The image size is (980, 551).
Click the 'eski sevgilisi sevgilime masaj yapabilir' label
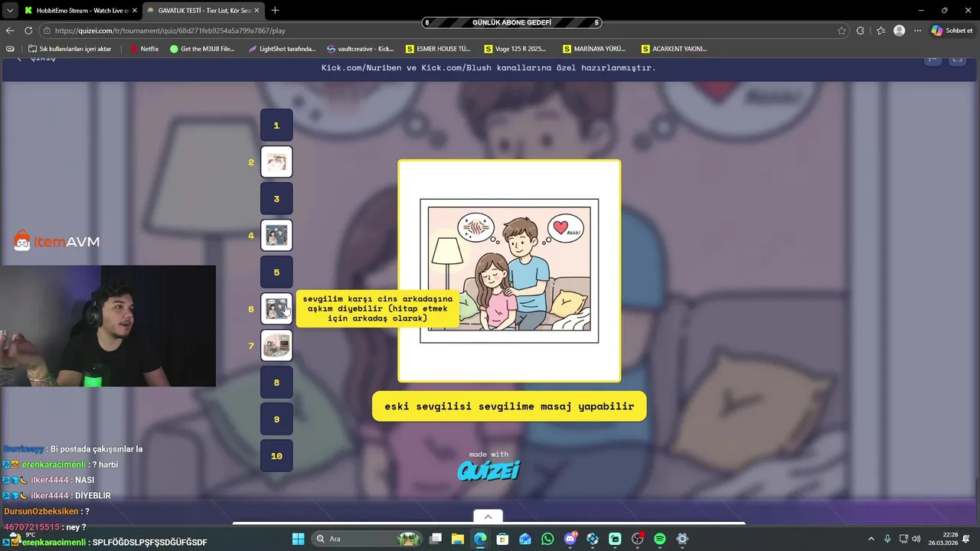click(509, 406)
